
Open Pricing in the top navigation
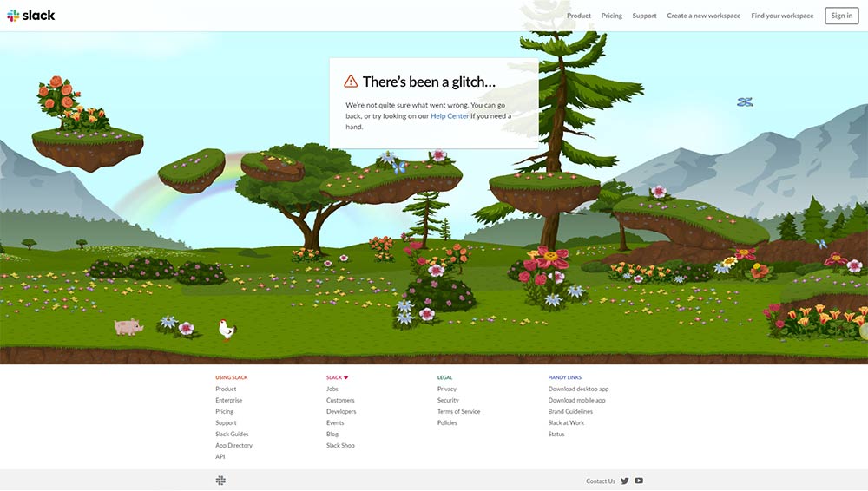(612, 16)
